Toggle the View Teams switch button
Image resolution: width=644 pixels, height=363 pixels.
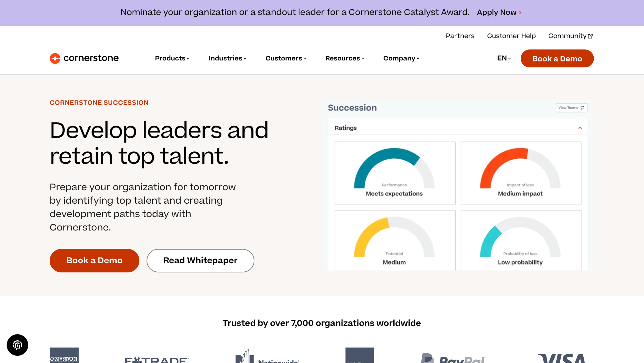571,108
